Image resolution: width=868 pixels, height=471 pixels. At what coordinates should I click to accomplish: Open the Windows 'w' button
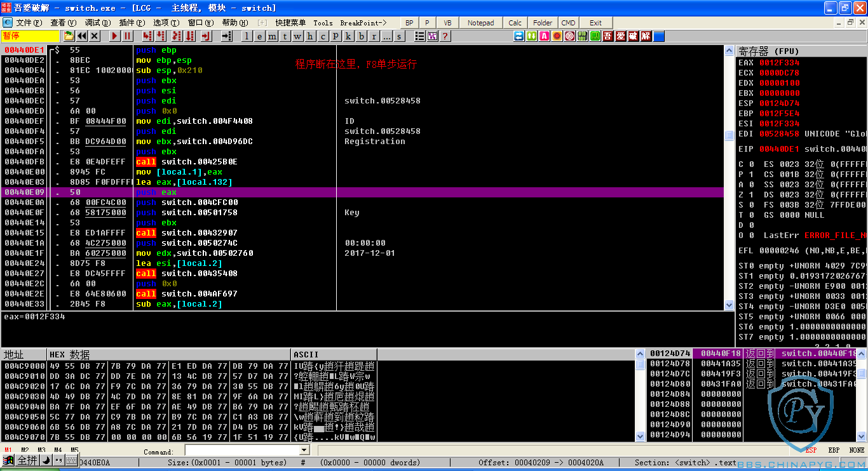[297, 36]
